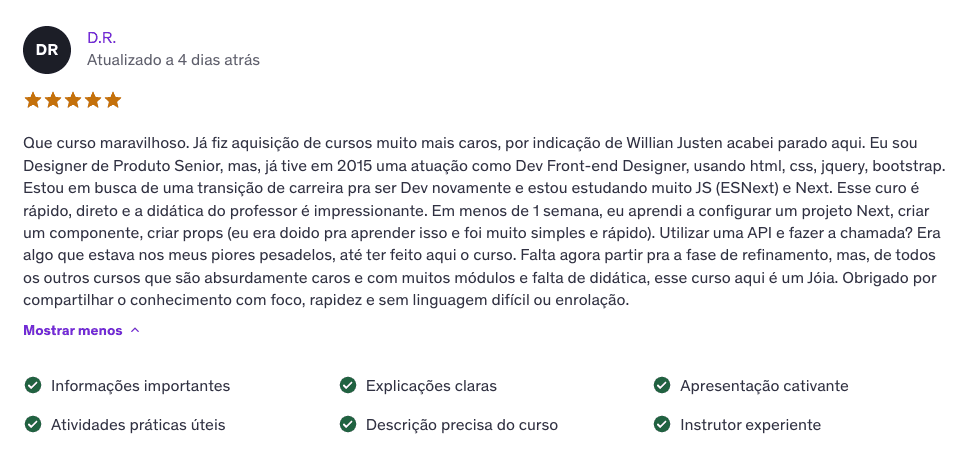This screenshot has width=964, height=461.
Task: Click the Atualizado a 4 dias atrás timestamp
Action: click(x=173, y=60)
